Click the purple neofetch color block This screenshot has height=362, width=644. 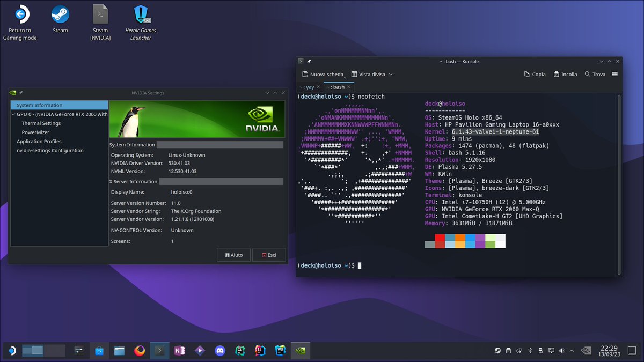(480, 241)
